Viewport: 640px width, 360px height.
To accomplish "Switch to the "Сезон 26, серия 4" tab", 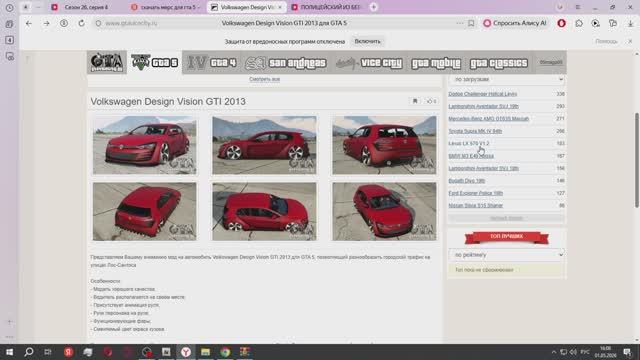I will coord(86,7).
